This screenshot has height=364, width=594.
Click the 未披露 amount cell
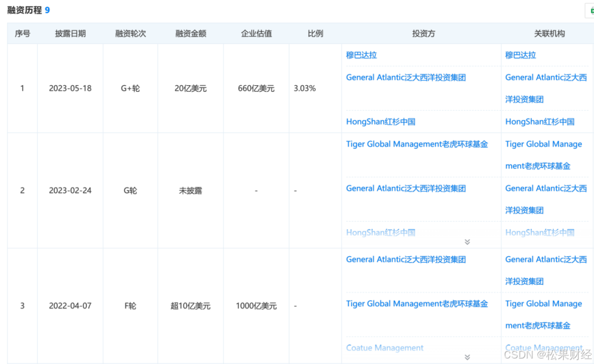(x=190, y=190)
